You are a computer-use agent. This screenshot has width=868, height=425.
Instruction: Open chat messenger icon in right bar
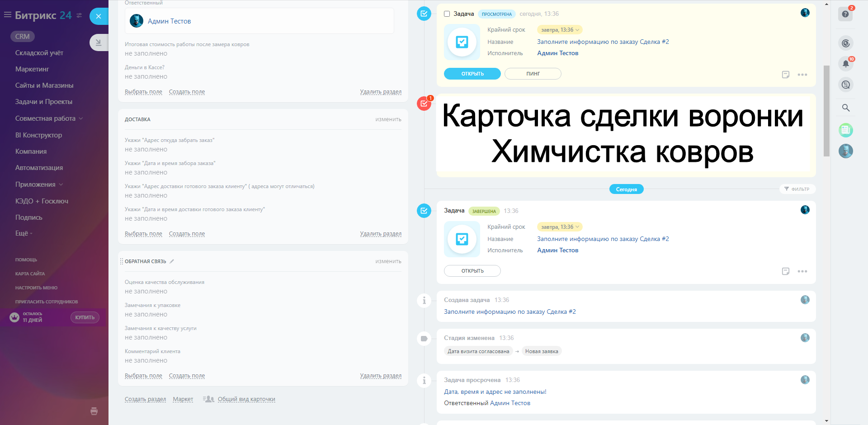[x=846, y=85]
